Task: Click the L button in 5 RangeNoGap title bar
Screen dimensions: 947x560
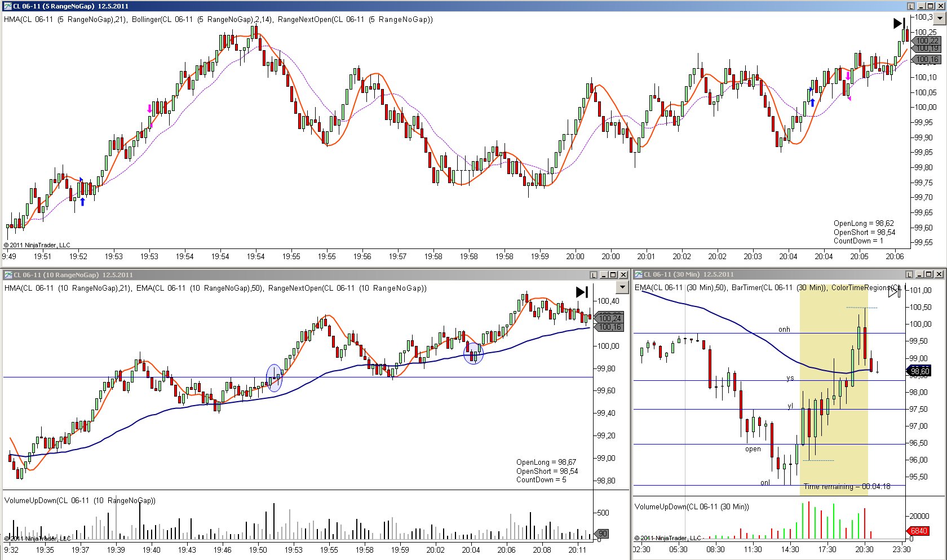Action: point(910,6)
